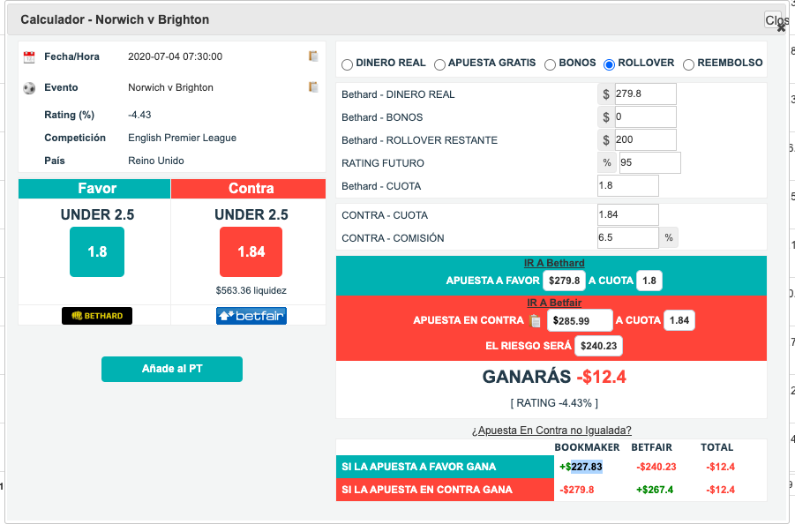This screenshot has width=795, height=532.
Task: Click the teal 1.8 back odds box
Action: click(97, 251)
